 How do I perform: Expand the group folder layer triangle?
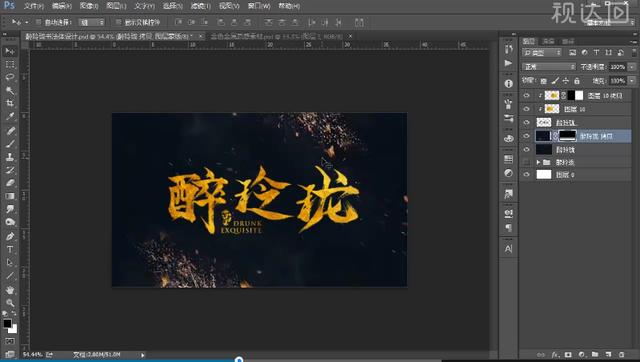538,162
